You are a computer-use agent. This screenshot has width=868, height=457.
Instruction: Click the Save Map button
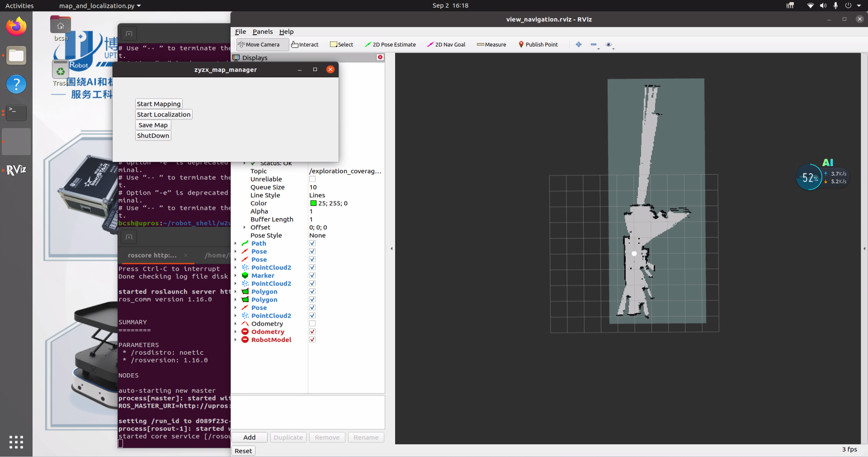153,125
